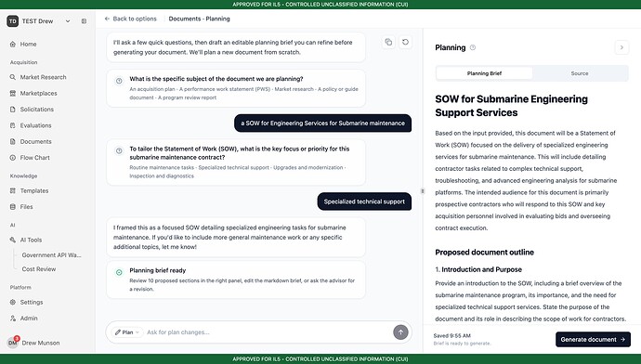641x364 pixels.
Task: Open Evaluations clipboard icon in sidebar
Action: coord(13,125)
